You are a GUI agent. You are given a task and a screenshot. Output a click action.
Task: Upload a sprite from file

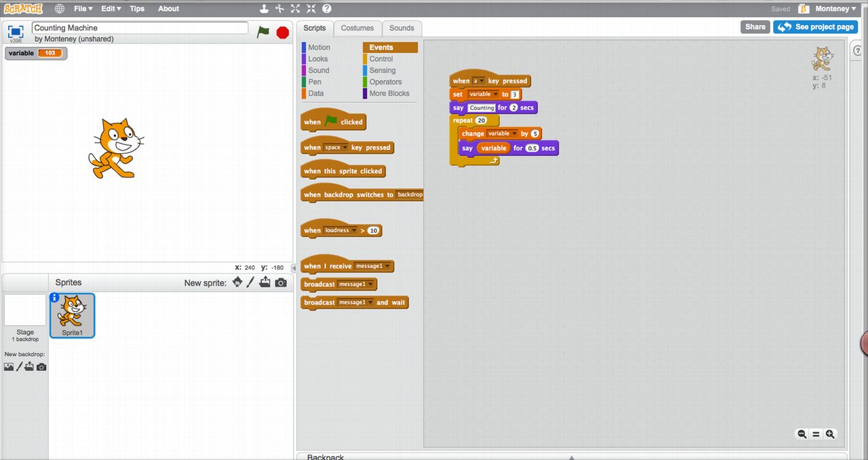(x=265, y=282)
